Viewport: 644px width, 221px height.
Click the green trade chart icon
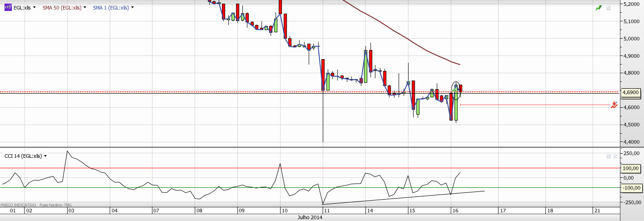click(x=599, y=8)
